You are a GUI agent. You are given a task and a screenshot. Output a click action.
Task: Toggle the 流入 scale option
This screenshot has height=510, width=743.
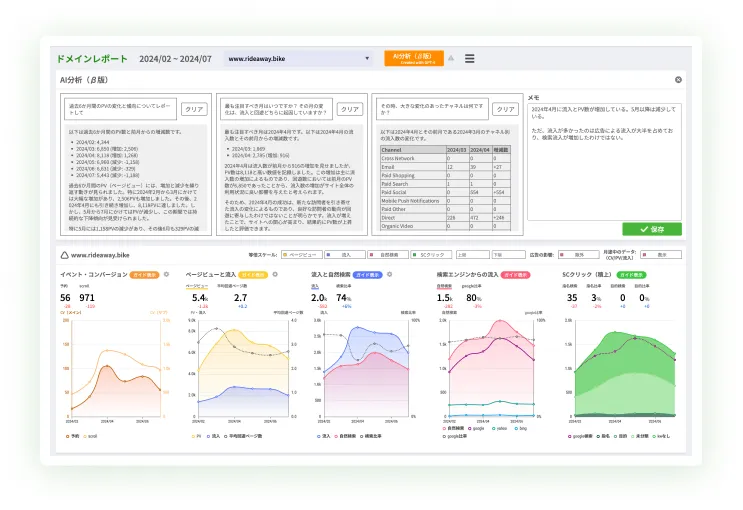(344, 255)
